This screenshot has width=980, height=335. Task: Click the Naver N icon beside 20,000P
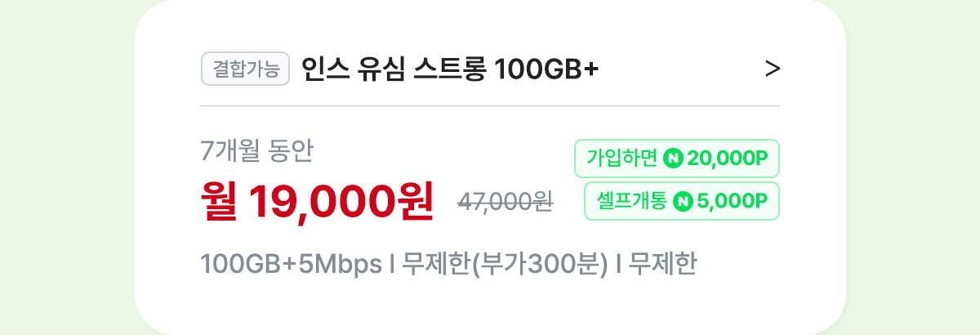click(x=674, y=159)
